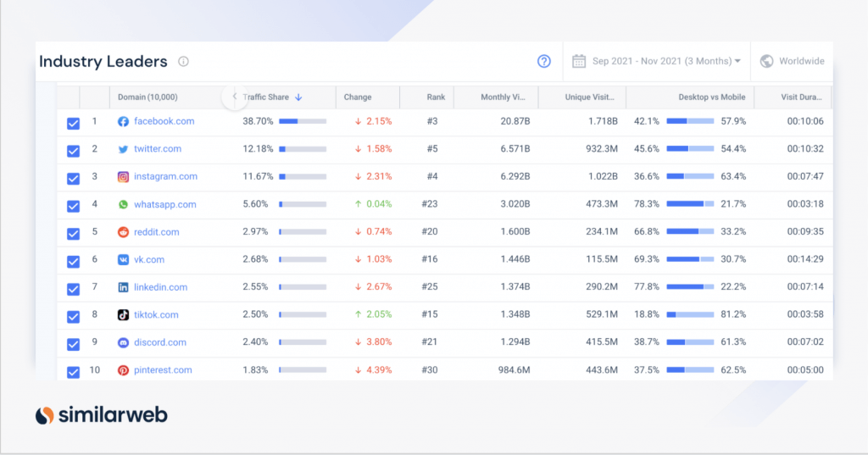Open the twitter.com link

157,149
